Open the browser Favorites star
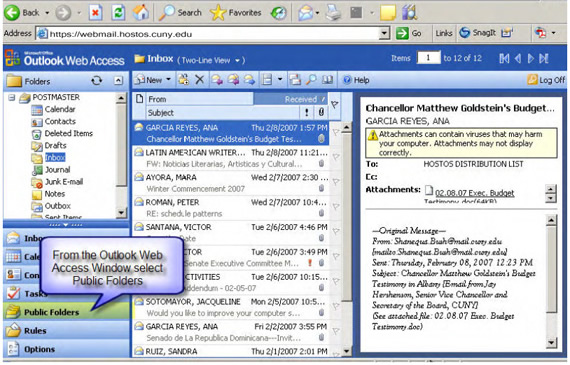Viewport: 570px width, 365px height. coord(236,13)
